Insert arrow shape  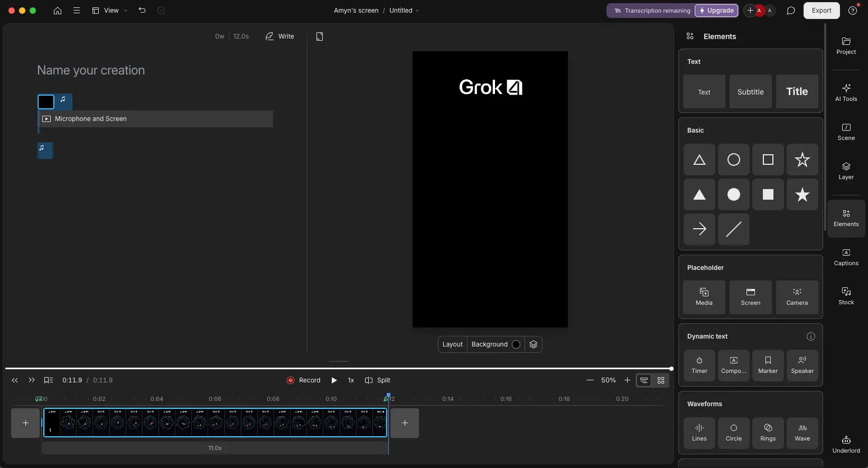tap(699, 229)
